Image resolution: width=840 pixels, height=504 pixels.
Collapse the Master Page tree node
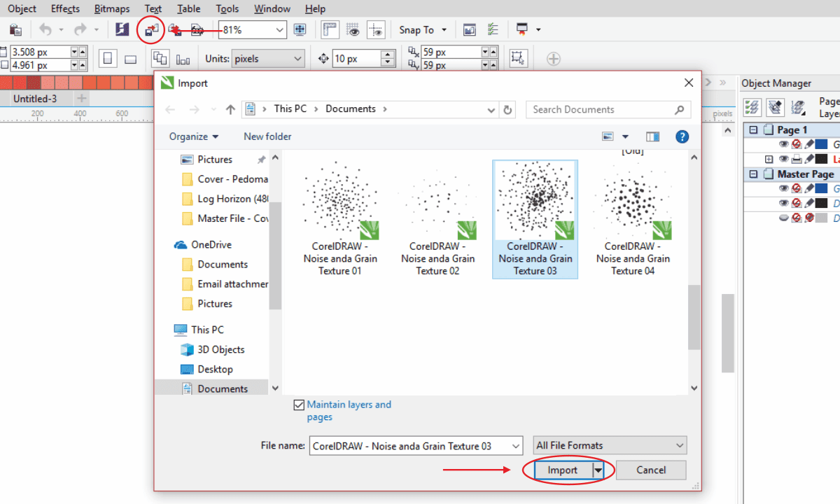[x=753, y=174]
